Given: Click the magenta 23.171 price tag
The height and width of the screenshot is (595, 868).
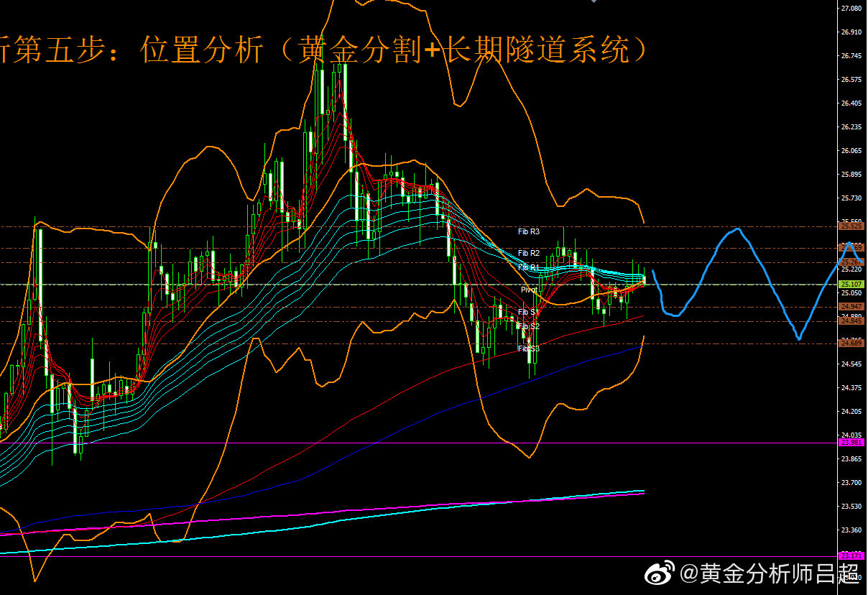Looking at the screenshot, I should tap(851, 556).
